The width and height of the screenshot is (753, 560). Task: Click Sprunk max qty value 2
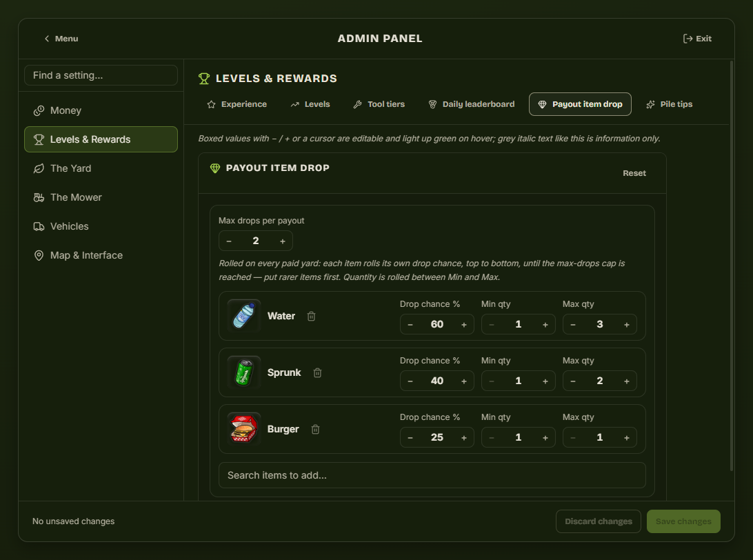click(600, 381)
